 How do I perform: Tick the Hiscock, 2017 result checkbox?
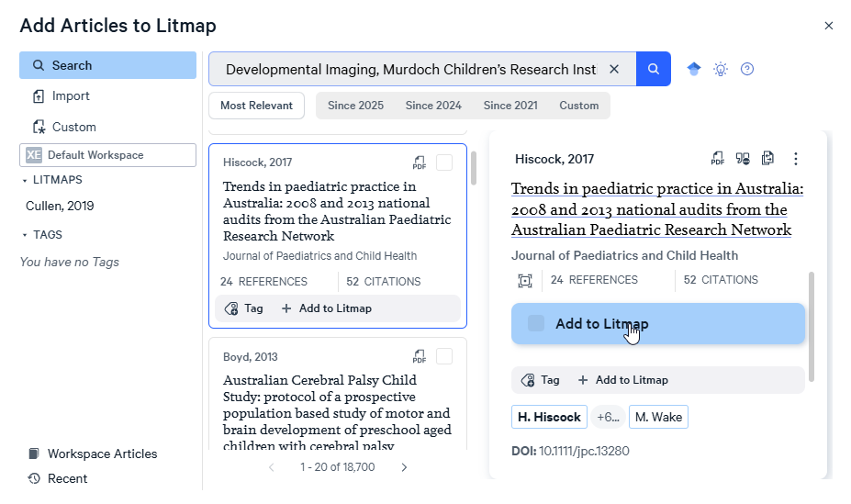click(x=444, y=162)
